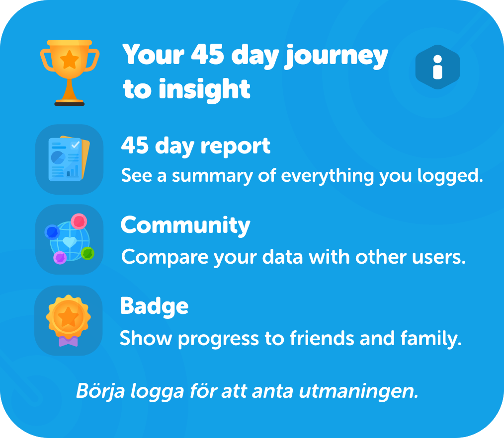
Task: Click the purple ribbon under the badge
Action: (69, 341)
